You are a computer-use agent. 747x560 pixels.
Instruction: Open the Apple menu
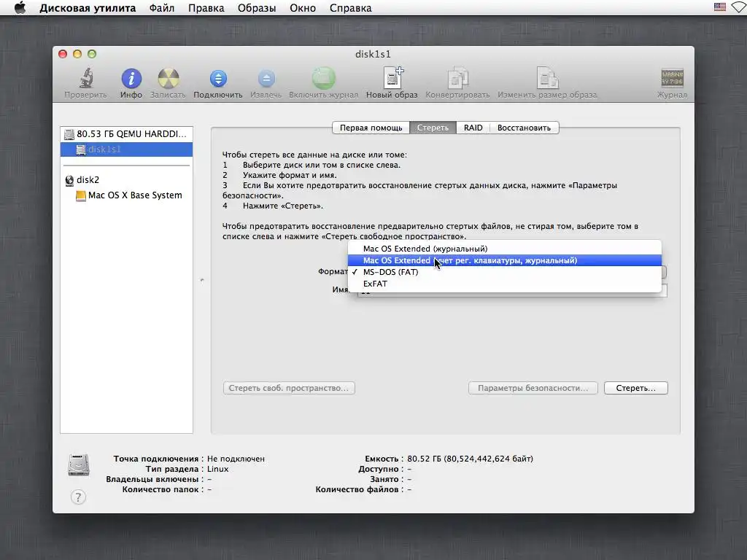coord(20,7)
